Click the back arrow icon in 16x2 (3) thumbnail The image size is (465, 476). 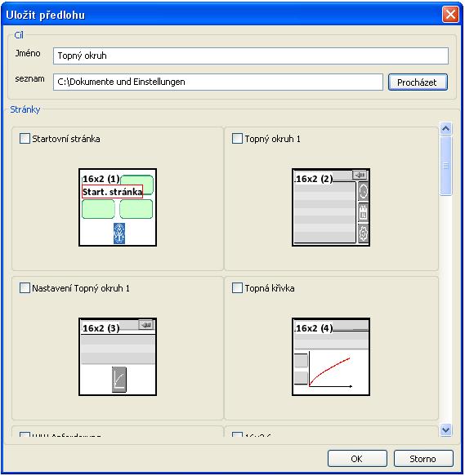tap(146, 324)
